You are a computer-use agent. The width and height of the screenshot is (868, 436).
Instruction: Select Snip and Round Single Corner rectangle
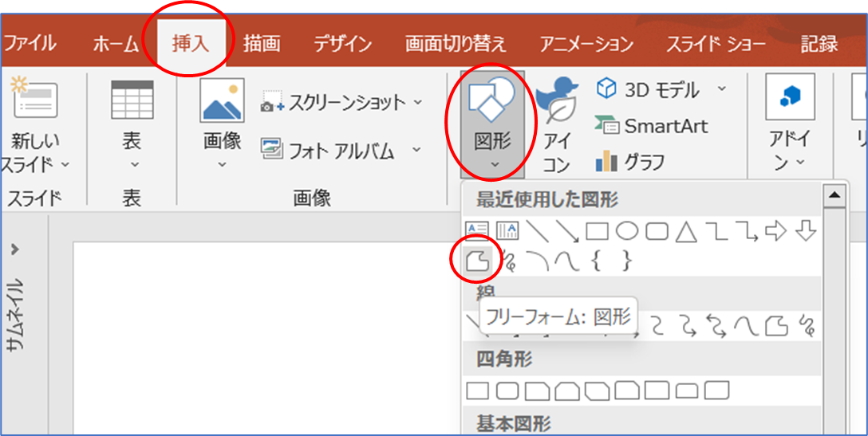pos(626,391)
